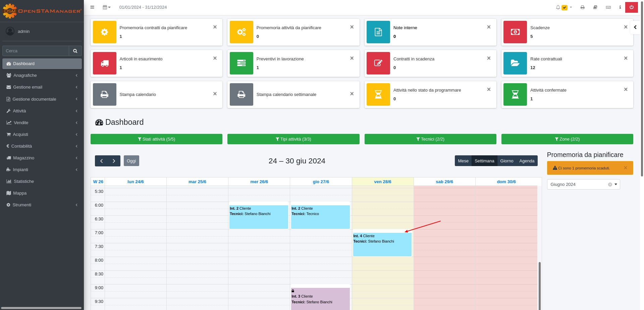Switch calendar to Mese view
This screenshot has width=644, height=310.
(463, 161)
